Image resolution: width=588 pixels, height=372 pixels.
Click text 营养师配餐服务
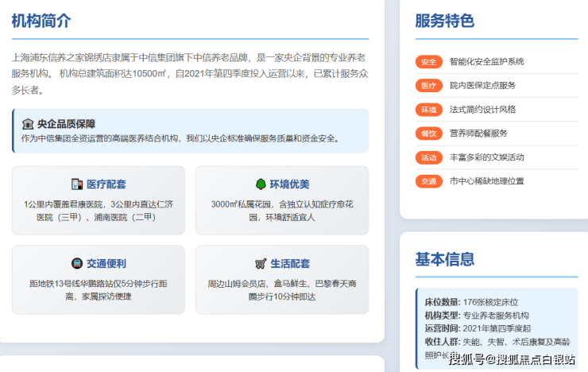[478, 134]
